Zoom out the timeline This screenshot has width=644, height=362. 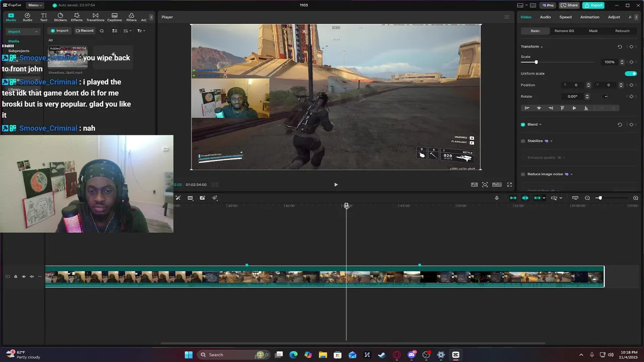tap(587, 198)
